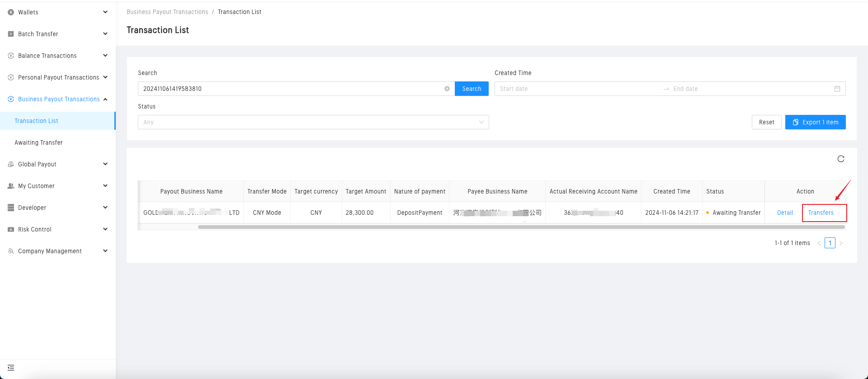Click the Transfers action link
Screen dimensions: 868x379
click(821, 213)
